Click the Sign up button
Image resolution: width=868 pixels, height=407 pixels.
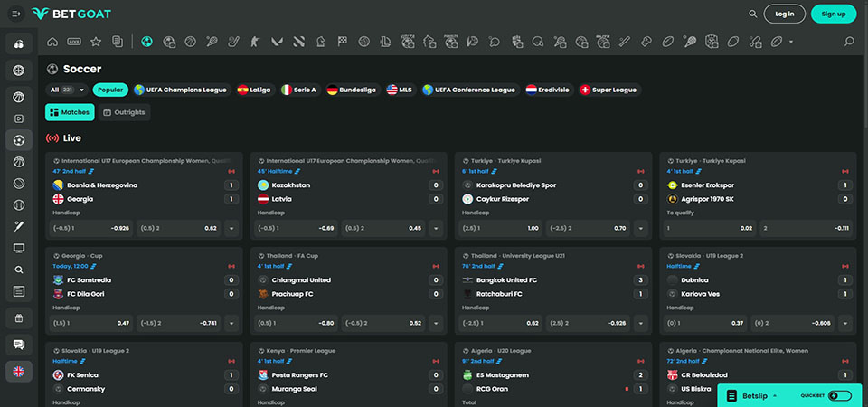pyautogui.click(x=833, y=14)
